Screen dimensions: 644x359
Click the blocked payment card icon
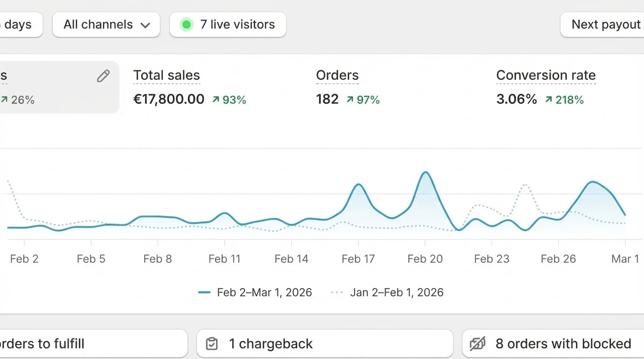coord(476,343)
